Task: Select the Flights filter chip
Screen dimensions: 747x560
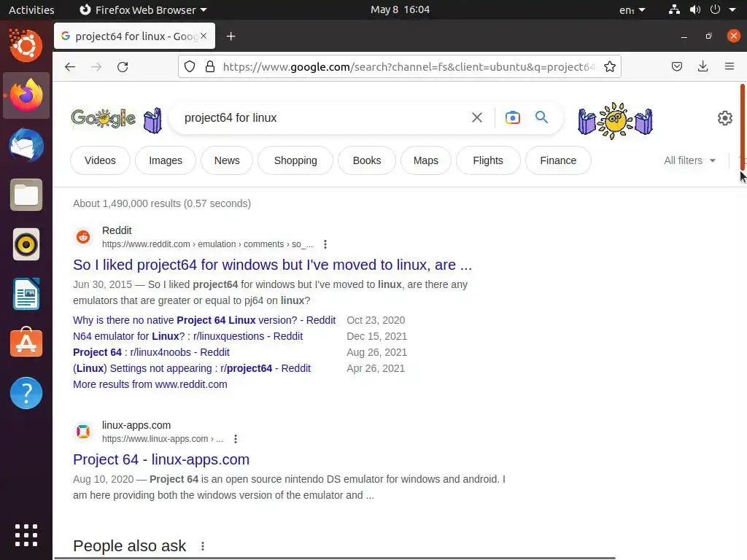Action: tap(488, 160)
